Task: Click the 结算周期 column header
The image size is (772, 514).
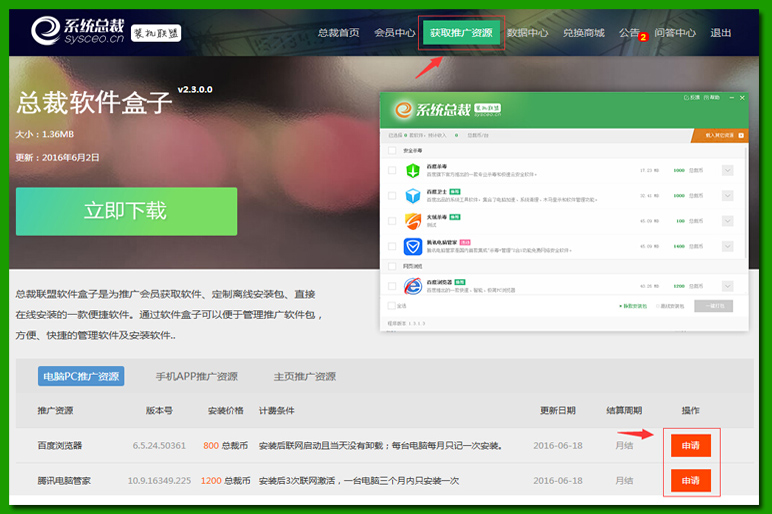Action: pos(624,411)
